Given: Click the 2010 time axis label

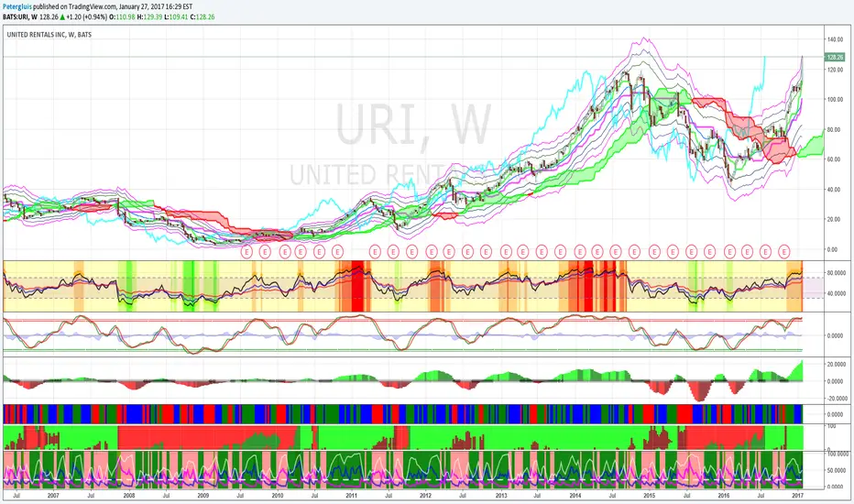Looking at the screenshot, I should (x=278, y=495).
